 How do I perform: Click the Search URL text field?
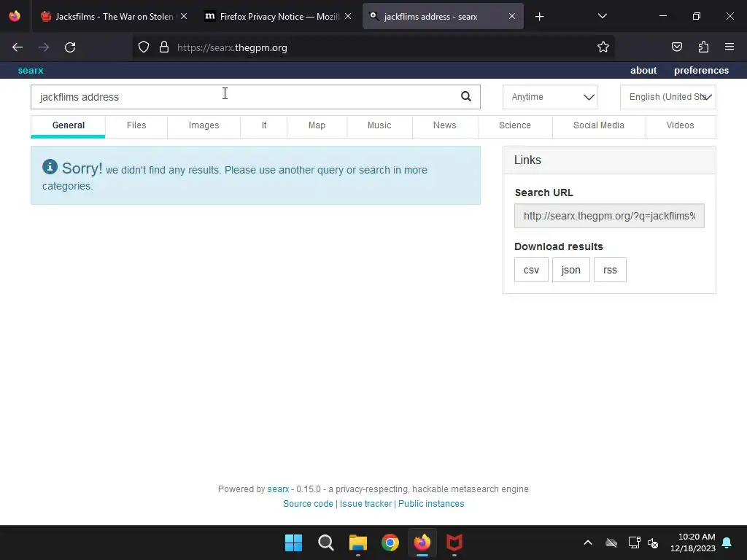point(609,216)
